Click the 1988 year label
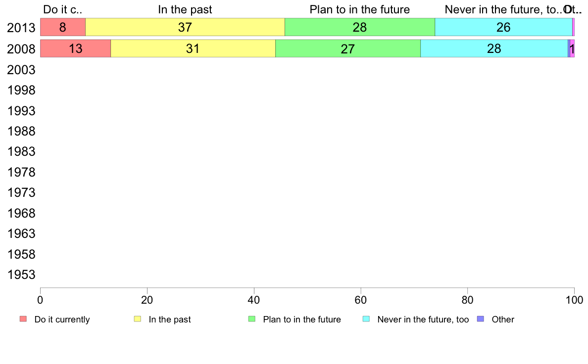Image resolution: width=588 pixels, height=364 pixels. (x=21, y=131)
